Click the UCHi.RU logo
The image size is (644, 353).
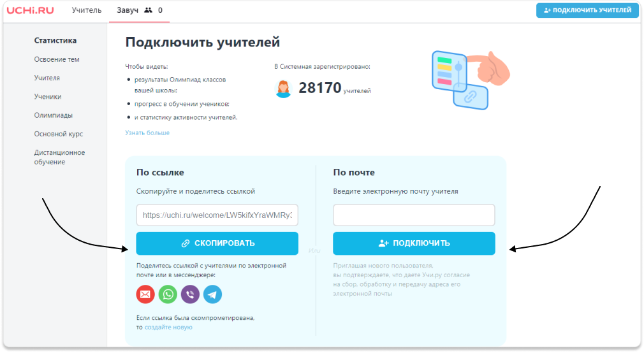(31, 10)
